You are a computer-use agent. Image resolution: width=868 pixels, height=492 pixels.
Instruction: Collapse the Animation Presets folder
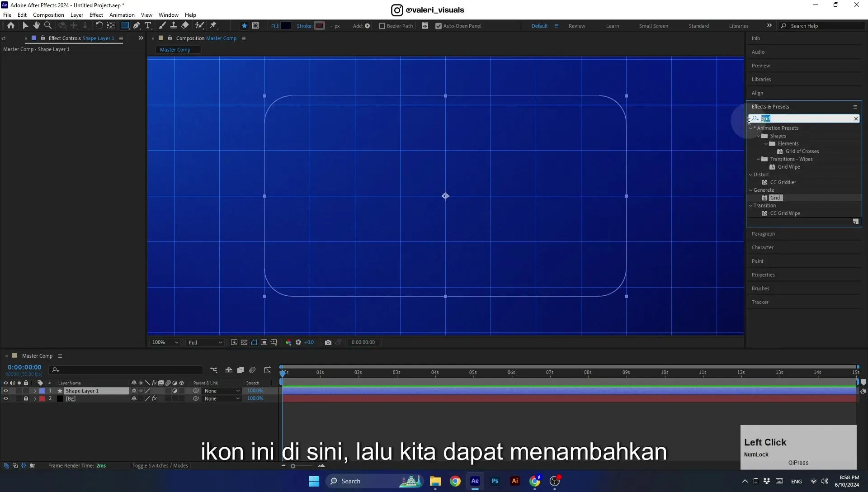tap(751, 128)
